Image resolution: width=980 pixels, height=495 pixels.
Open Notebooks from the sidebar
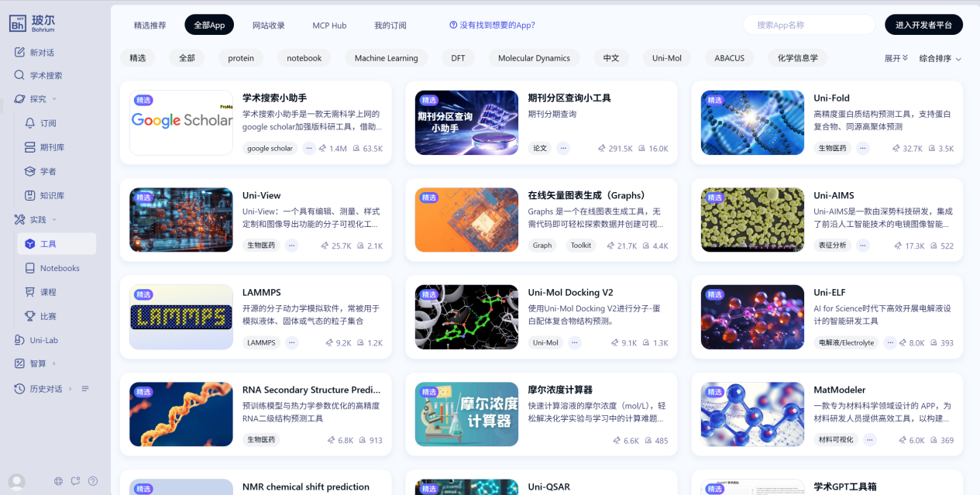click(60, 268)
